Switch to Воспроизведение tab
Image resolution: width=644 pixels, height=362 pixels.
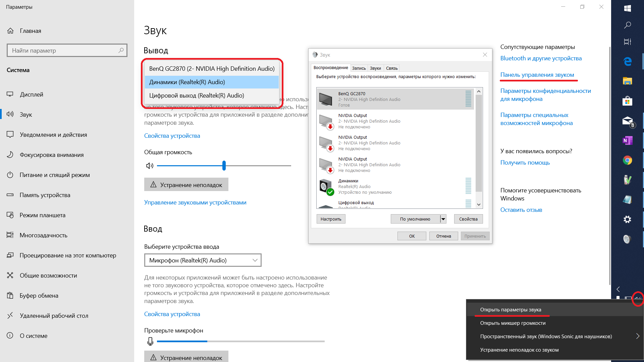pos(331,68)
